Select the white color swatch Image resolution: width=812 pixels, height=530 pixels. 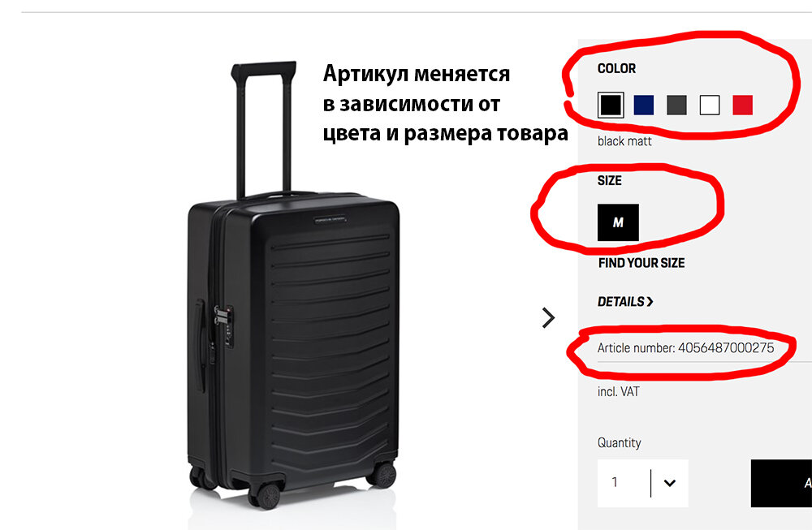tap(710, 105)
